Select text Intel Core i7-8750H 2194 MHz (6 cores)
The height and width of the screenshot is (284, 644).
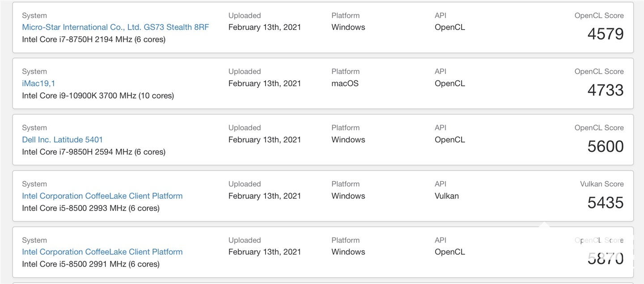(93, 39)
